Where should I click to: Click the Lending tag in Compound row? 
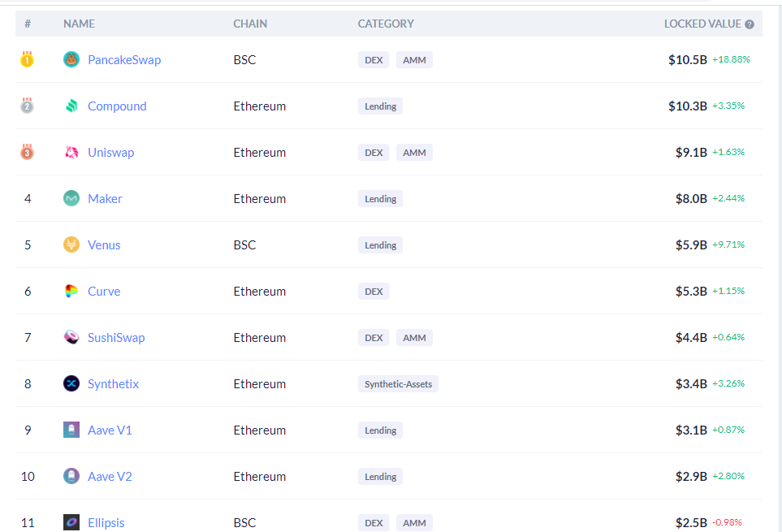tap(381, 106)
